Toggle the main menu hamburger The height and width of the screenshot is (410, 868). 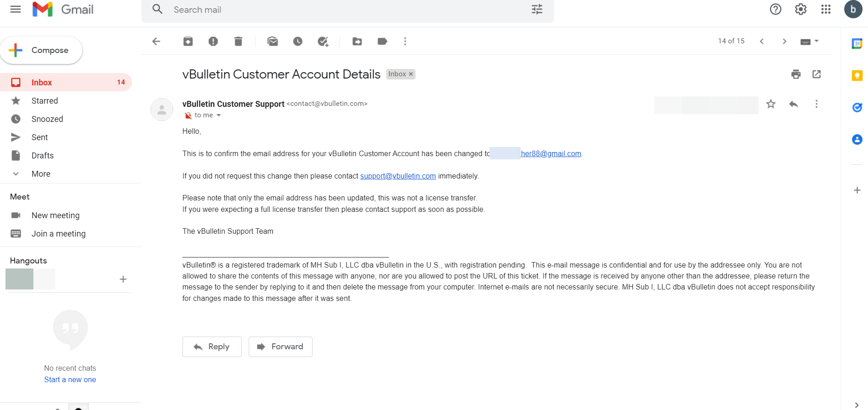pos(16,9)
